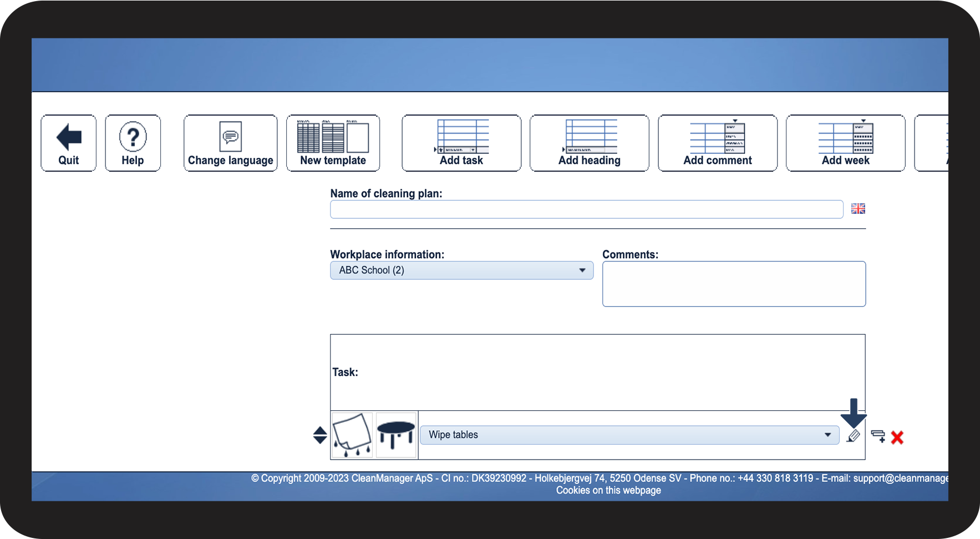Click the Add week button
Screen dimensions: 980x539
(845, 143)
